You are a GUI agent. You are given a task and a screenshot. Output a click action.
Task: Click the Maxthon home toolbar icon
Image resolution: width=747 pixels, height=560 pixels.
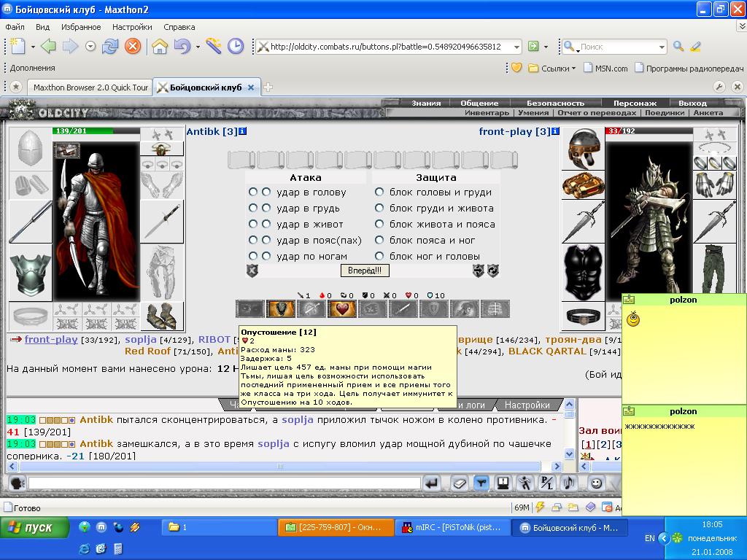pyautogui.click(x=160, y=46)
